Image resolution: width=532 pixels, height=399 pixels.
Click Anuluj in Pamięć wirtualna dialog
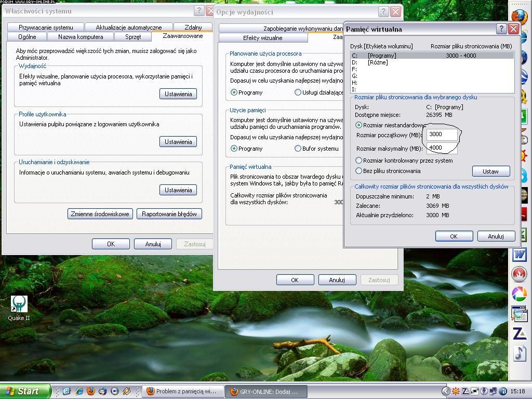tap(496, 236)
